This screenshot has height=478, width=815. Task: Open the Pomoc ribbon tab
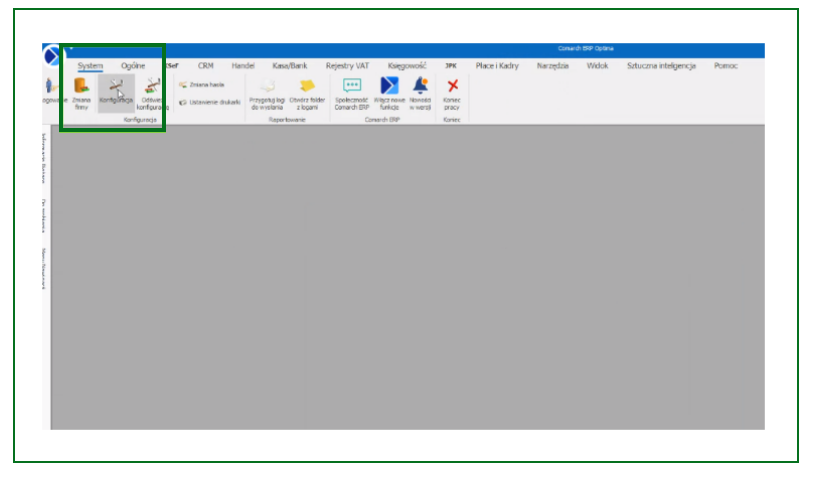point(726,66)
